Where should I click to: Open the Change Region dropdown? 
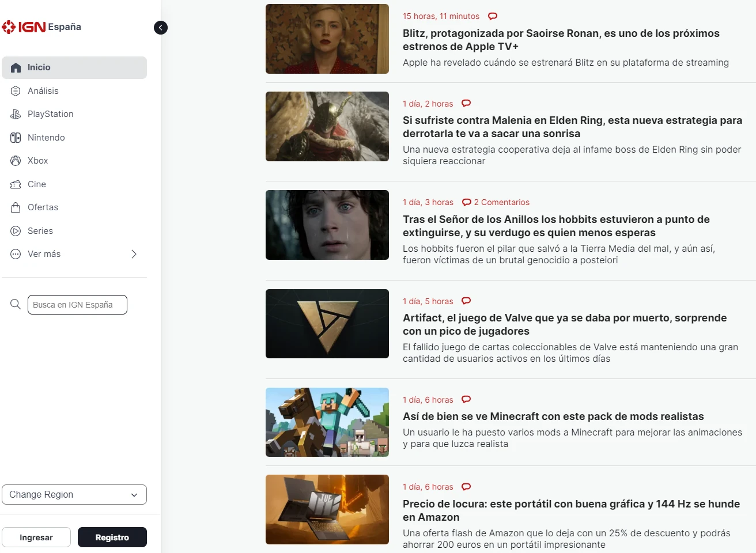pyautogui.click(x=74, y=494)
